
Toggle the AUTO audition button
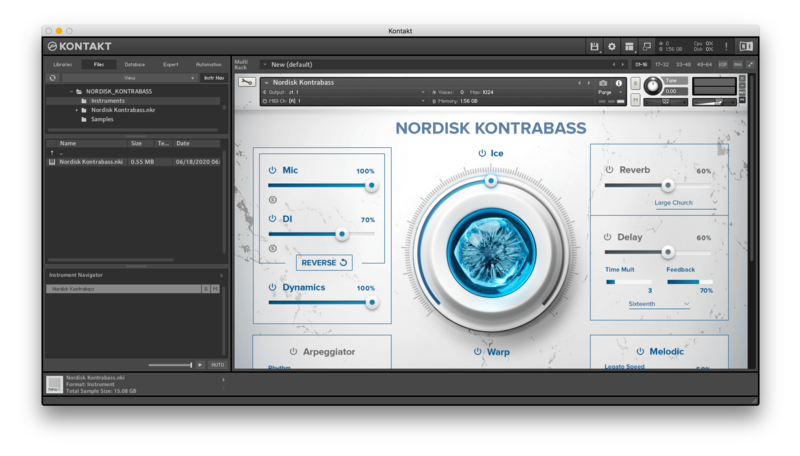tap(218, 365)
